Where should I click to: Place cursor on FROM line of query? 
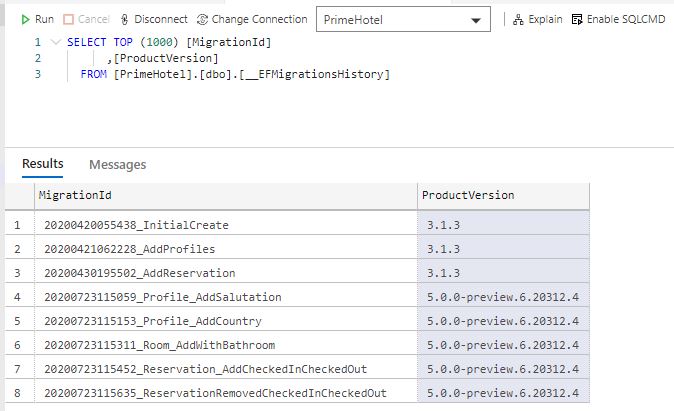coord(235,74)
